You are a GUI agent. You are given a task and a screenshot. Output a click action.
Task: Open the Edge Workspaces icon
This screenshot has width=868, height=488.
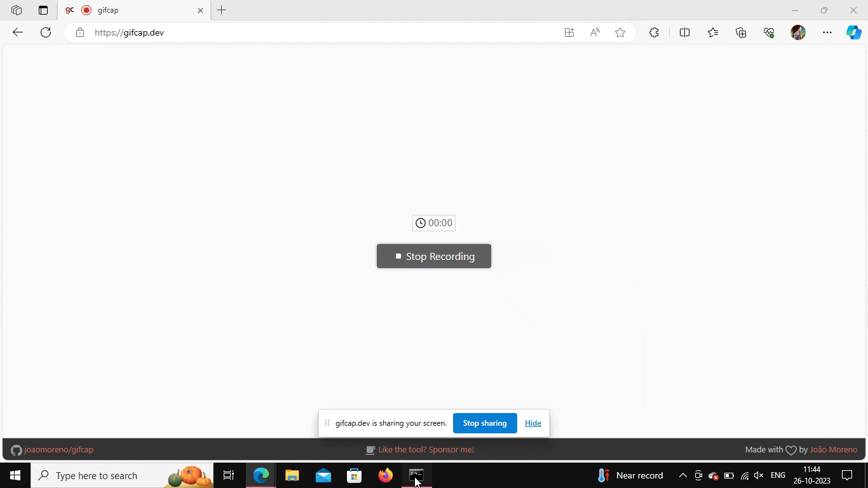point(17,10)
